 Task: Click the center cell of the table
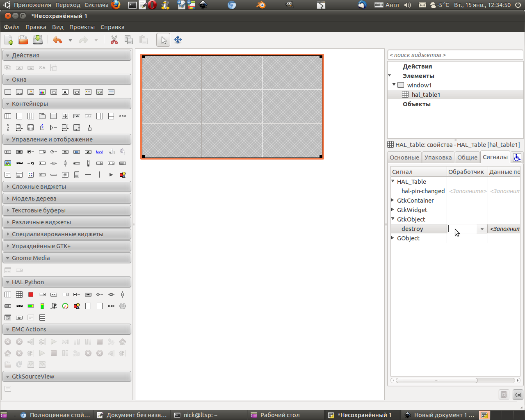pyautogui.click(x=232, y=107)
